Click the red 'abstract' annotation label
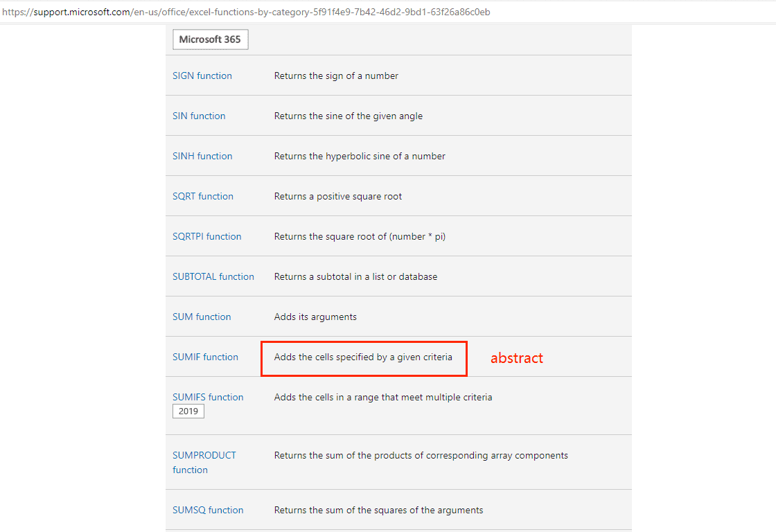Viewport: 776px width, 532px height. point(517,358)
